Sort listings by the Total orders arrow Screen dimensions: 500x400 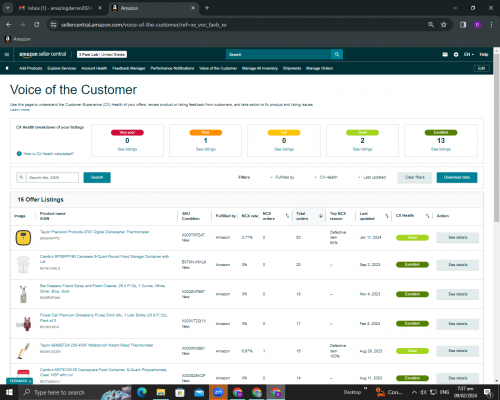tap(321, 216)
